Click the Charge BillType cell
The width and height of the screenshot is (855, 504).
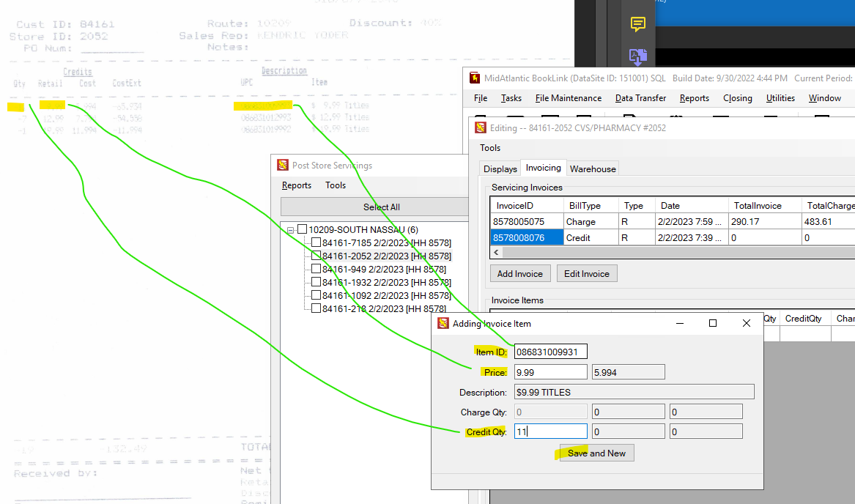click(x=591, y=221)
